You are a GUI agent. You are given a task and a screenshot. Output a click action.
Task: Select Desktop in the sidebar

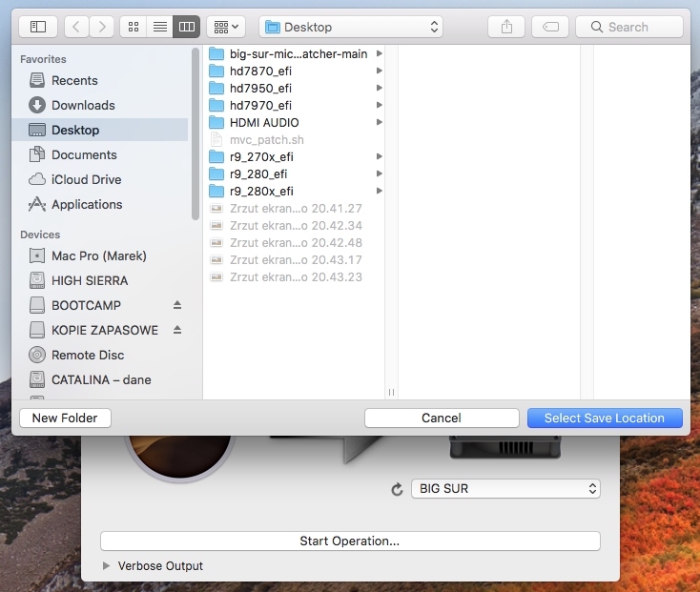[x=100, y=130]
